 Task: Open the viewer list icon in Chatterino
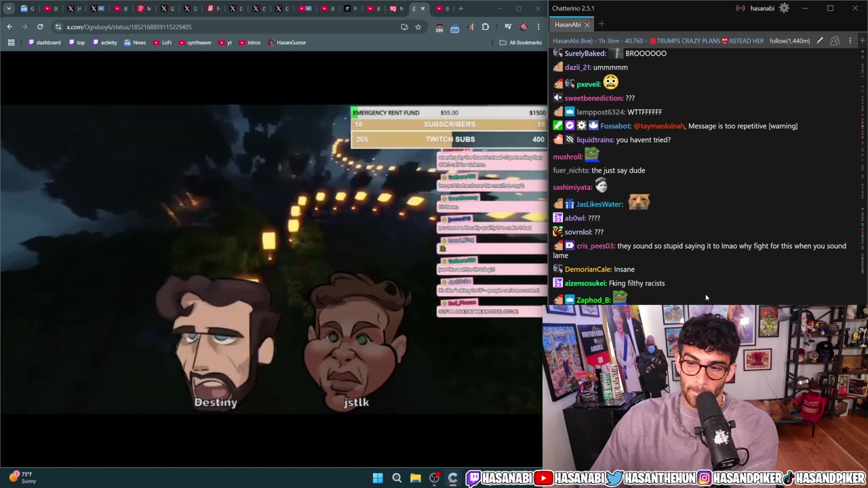click(x=835, y=41)
